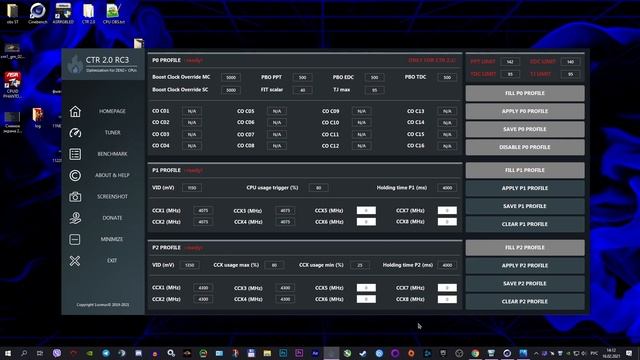
Task: Select the ASRRGBLED desktop shortcut
Action: pyautogui.click(x=63, y=13)
